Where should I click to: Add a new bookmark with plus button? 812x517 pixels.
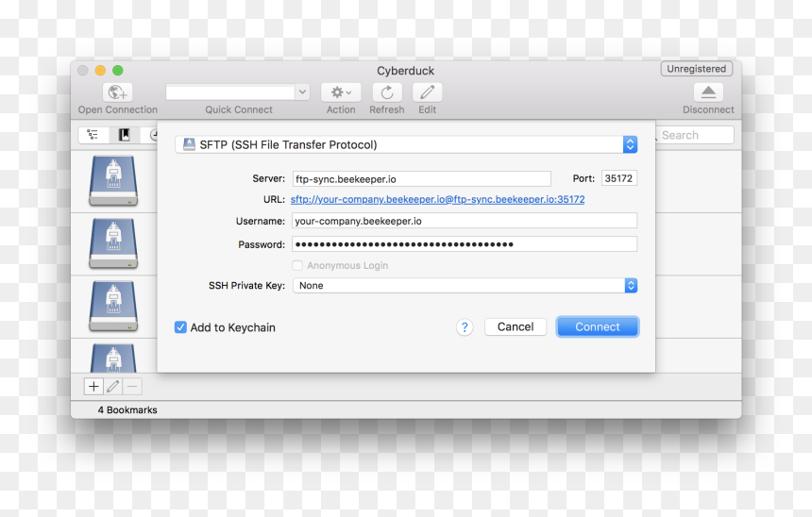point(93,386)
